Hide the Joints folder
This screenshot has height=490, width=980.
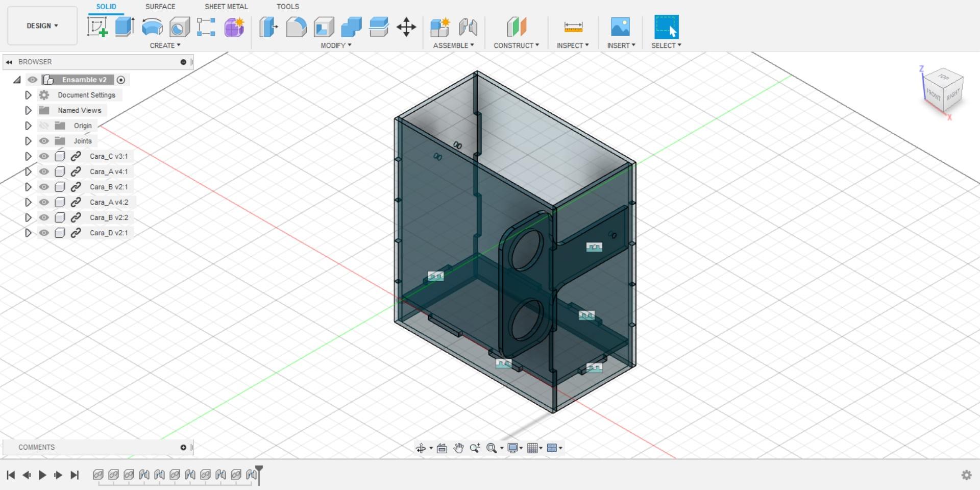coord(44,141)
